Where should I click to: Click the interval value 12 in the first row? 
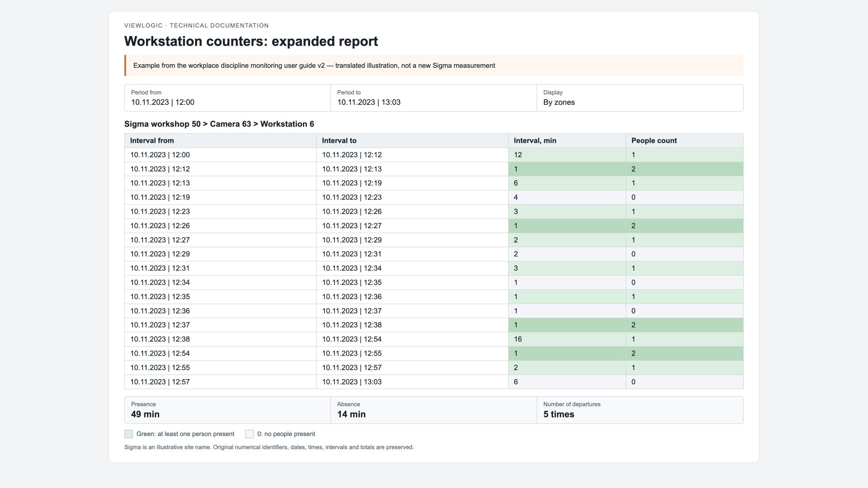click(518, 155)
